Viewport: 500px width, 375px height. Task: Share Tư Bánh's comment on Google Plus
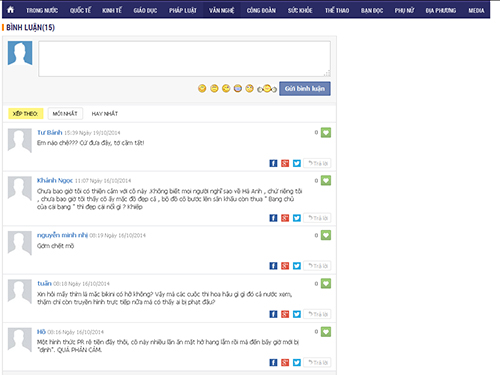[x=285, y=163]
